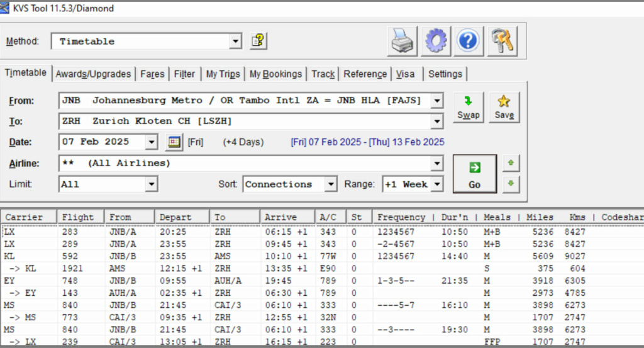
Task: Click the printer icon
Action: tap(402, 41)
